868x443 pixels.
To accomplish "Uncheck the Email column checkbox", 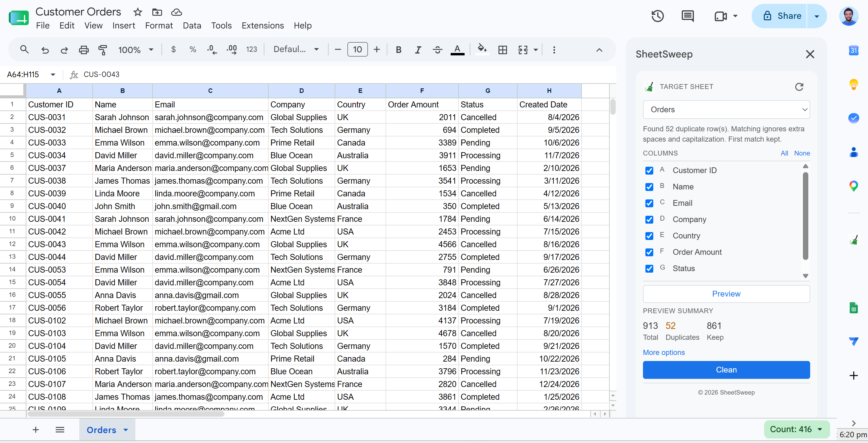I will 649,203.
